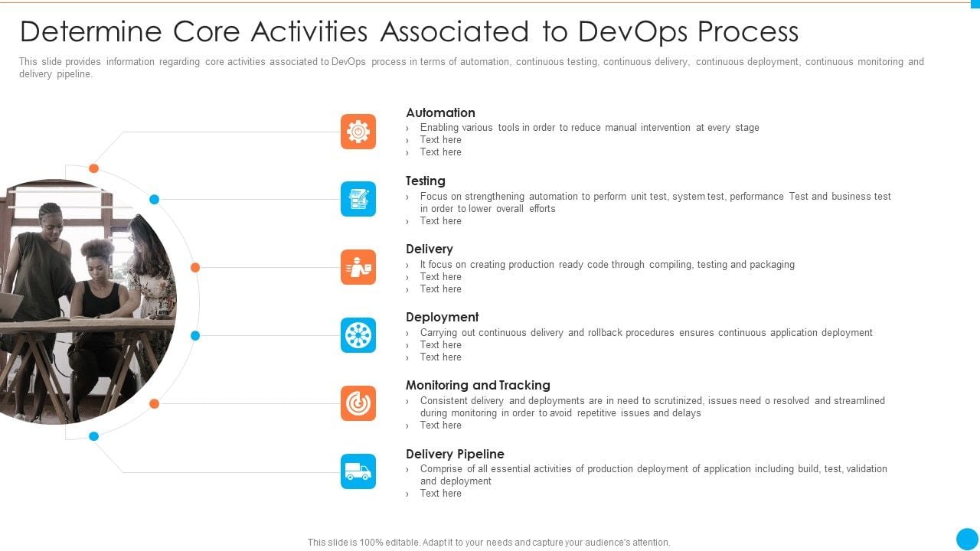Click the 'Text here' placeholder under Monitoring and Tracking
980x551 pixels.
pyautogui.click(x=441, y=425)
